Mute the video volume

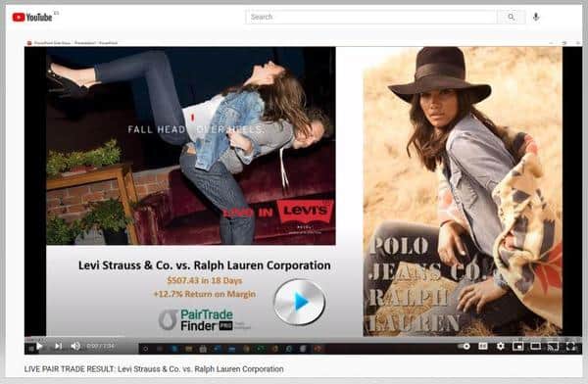[x=75, y=346]
